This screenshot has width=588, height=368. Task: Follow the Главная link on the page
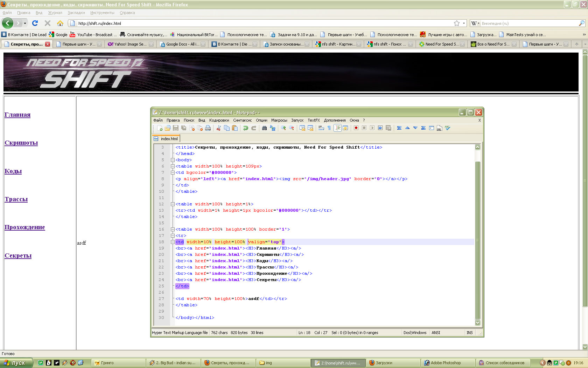click(x=17, y=115)
